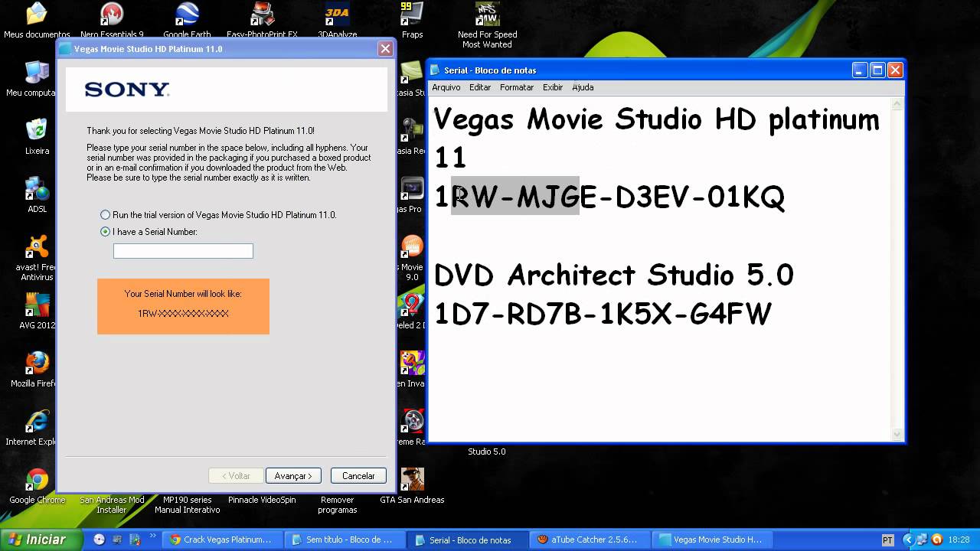980x551 pixels.
Task: Open ADSL connection desktop icon
Action: pyautogui.click(x=37, y=195)
